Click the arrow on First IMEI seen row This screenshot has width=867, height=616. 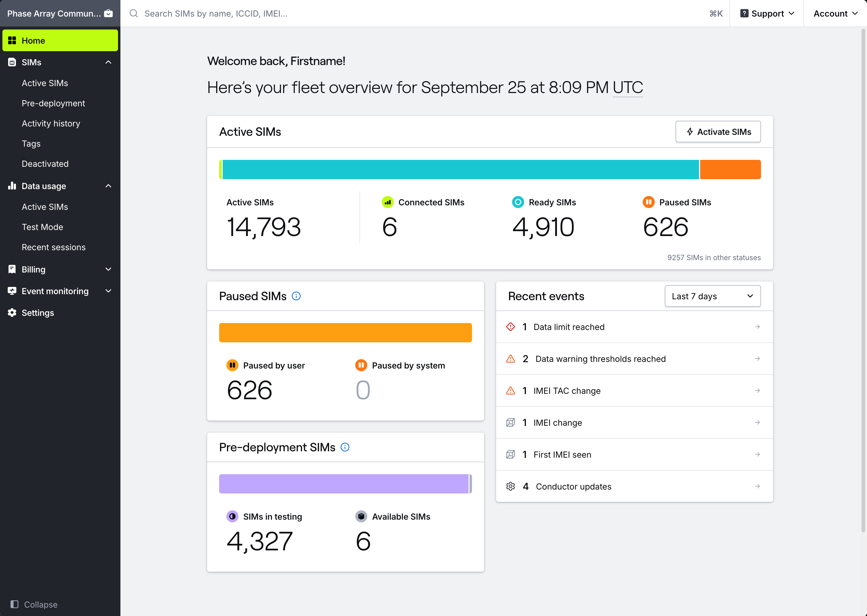coord(757,454)
